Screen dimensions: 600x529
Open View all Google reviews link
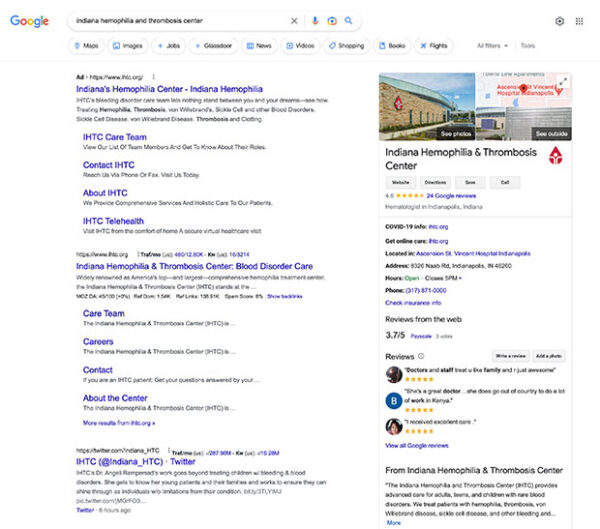point(417,446)
